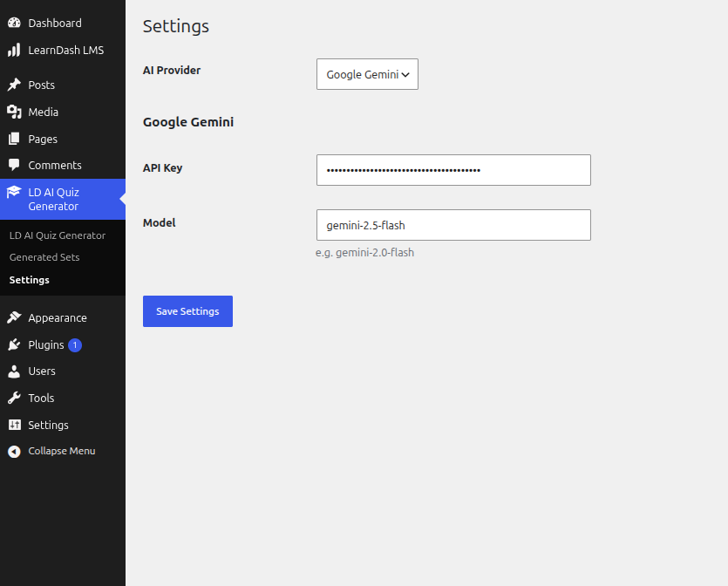Open the Pages menu
The image size is (728, 586).
point(63,139)
